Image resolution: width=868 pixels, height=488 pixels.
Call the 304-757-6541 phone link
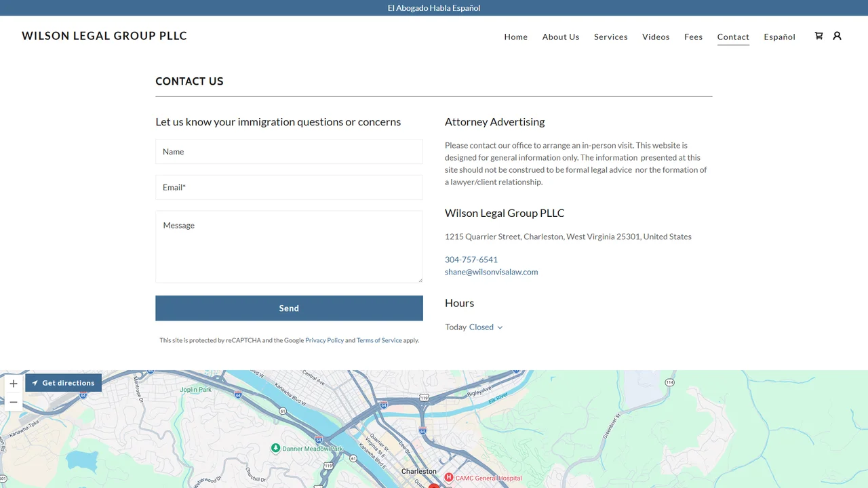471,260
